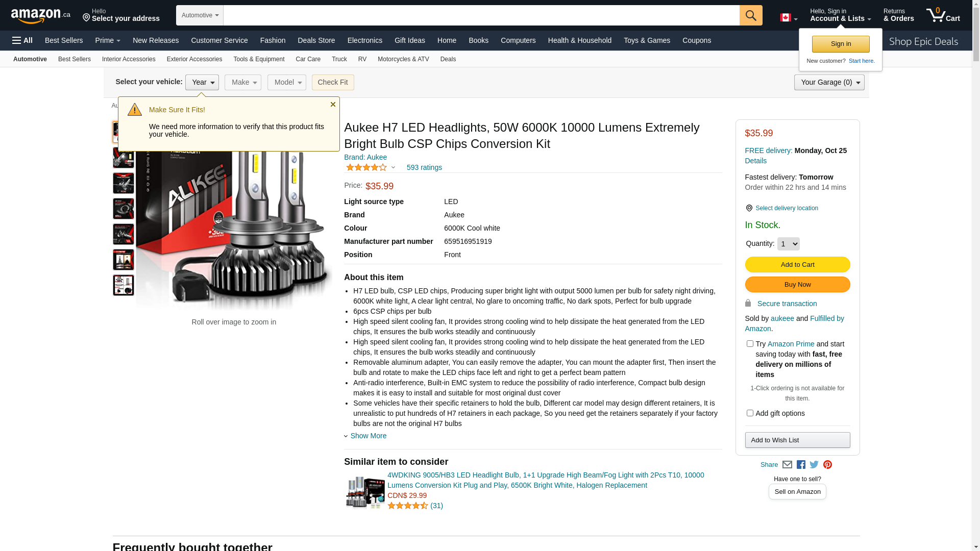The image size is (980, 551).
Task: Share via Pinterest icon
Action: tap(827, 465)
